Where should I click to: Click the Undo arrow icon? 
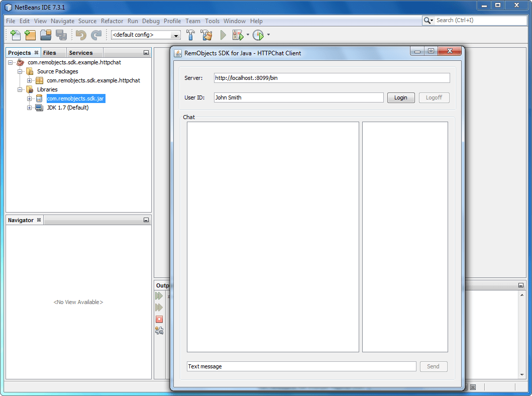point(81,35)
